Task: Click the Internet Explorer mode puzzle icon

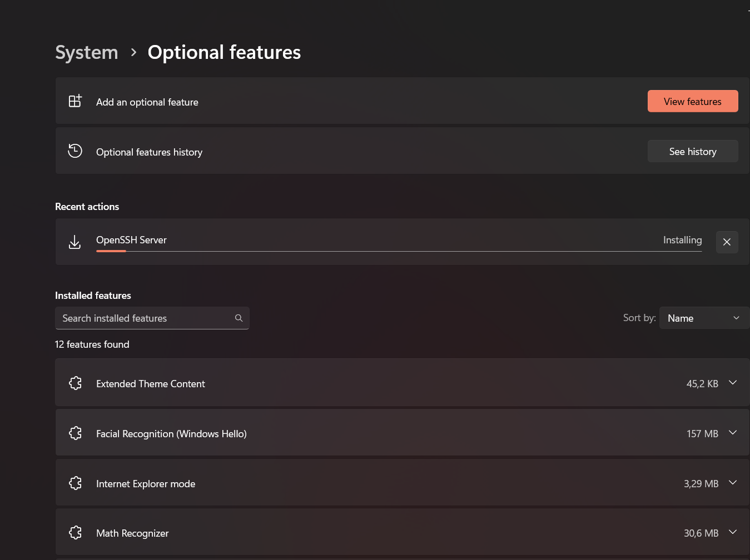Action: tap(75, 483)
